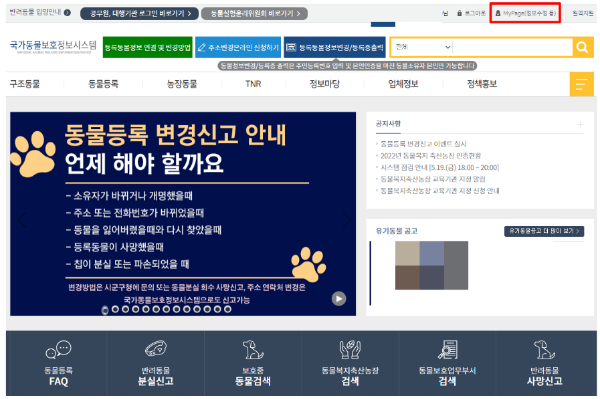Show the previous banner slide arrow

[x=22, y=220]
